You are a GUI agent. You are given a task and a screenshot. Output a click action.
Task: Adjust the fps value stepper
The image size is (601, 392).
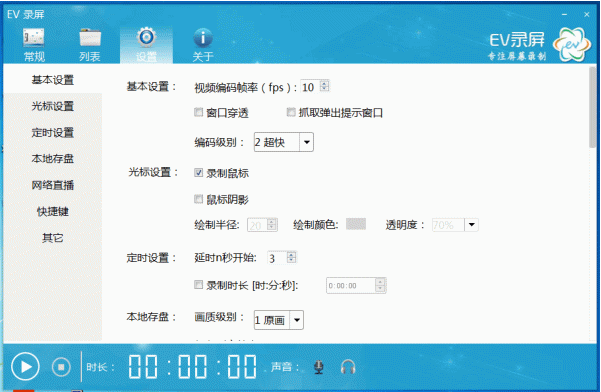[x=325, y=86]
